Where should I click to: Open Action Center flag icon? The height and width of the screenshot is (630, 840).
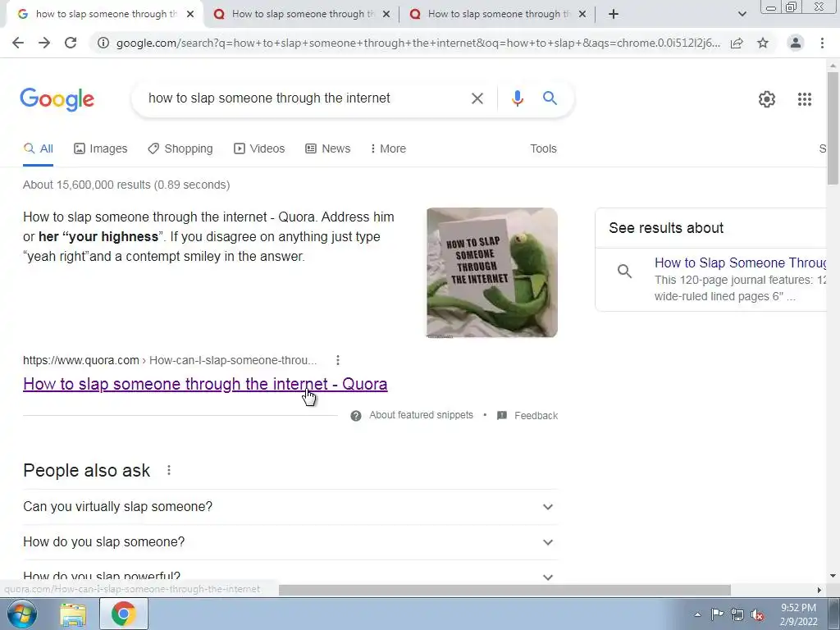click(717, 614)
